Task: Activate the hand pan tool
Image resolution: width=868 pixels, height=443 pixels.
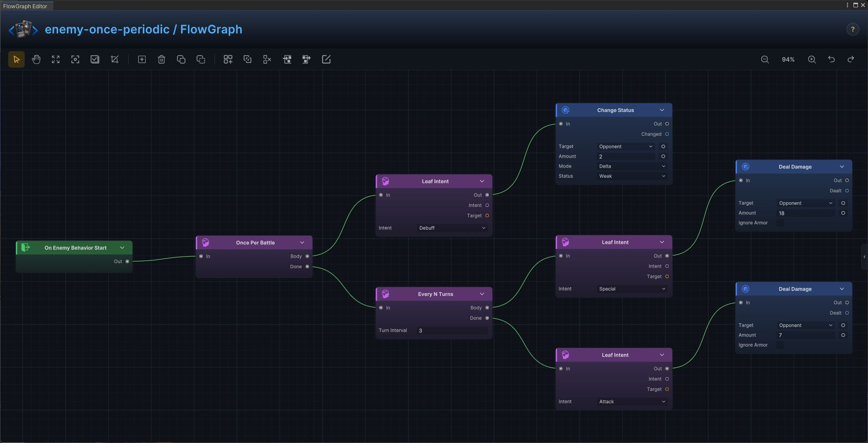Action: [x=36, y=59]
